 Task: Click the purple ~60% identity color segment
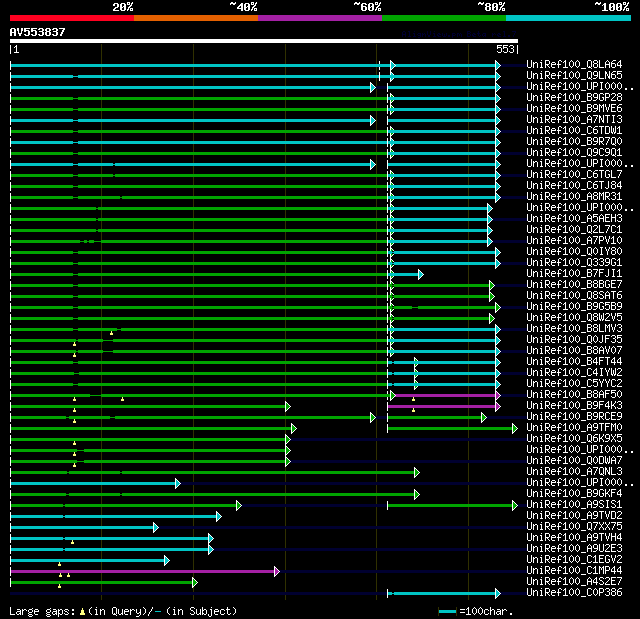point(320,18)
